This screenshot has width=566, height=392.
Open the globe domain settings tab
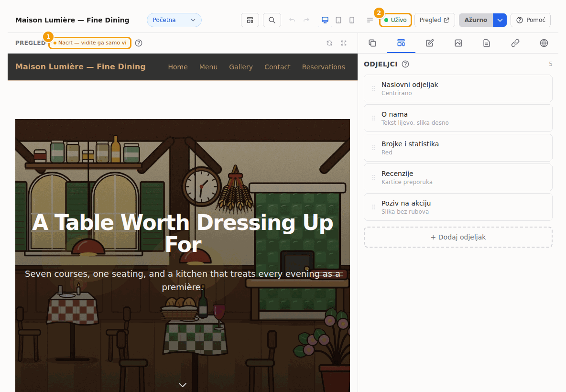point(544,43)
